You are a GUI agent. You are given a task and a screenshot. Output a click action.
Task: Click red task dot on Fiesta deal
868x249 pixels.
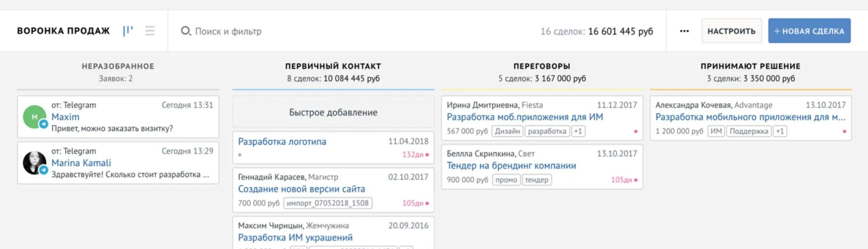(636, 132)
